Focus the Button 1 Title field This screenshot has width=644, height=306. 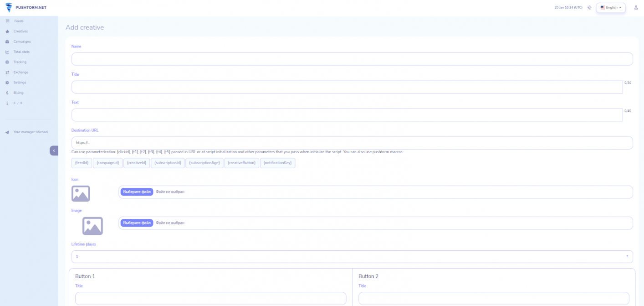point(211,299)
